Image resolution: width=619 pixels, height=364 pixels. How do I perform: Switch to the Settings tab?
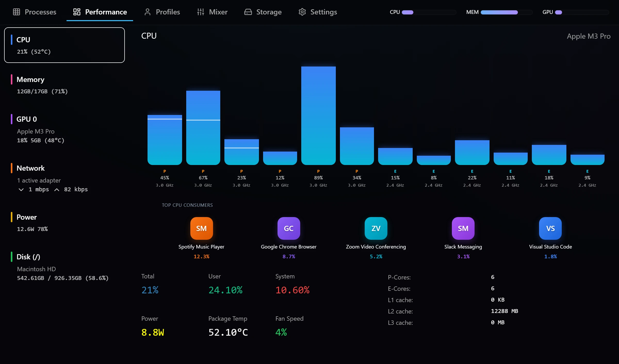[318, 12]
